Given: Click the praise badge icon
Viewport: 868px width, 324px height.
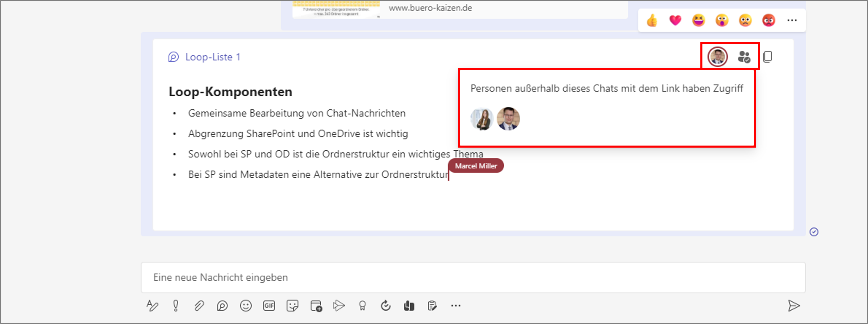Looking at the screenshot, I should 362,306.
